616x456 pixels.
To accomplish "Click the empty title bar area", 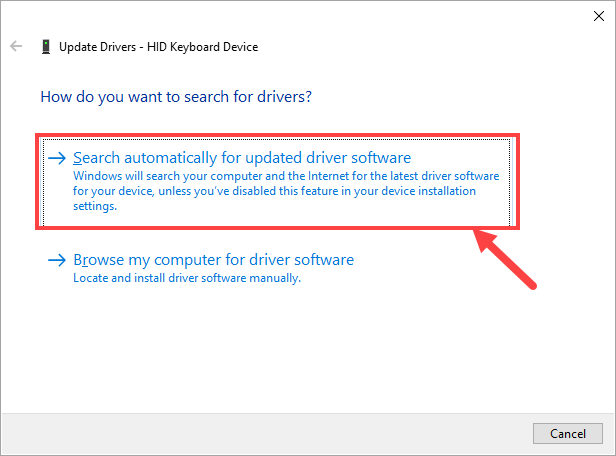I will tap(300, 15).
